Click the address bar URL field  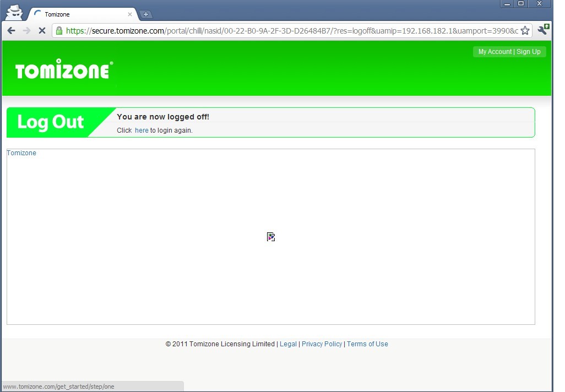point(292,31)
